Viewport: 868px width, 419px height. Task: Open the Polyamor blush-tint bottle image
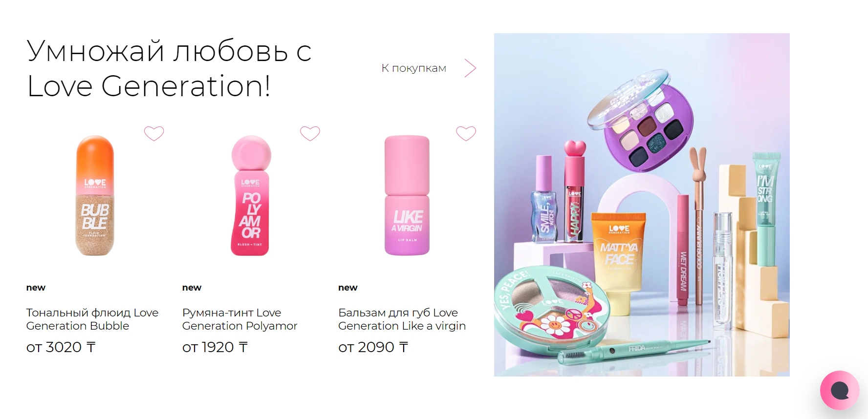coord(251,195)
